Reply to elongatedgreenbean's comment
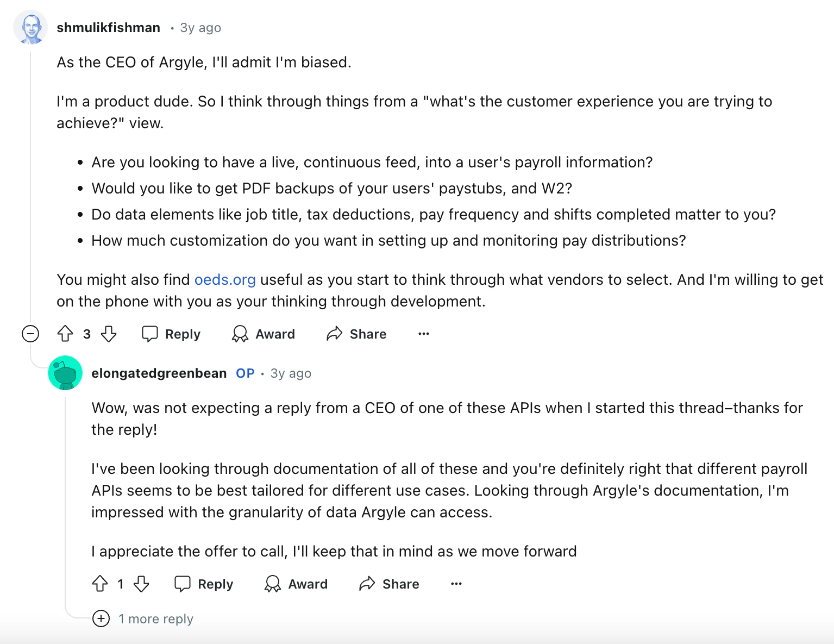Screen dimensions: 834x644 click(204, 584)
